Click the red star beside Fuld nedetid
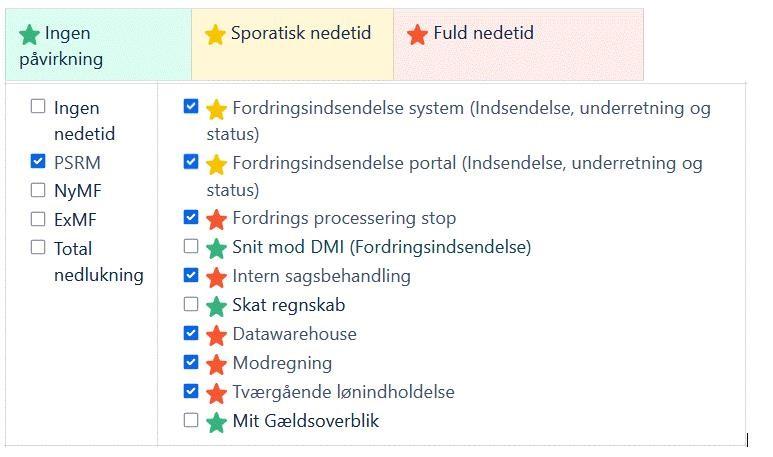Screen dimensions: 773x457 tap(417, 35)
